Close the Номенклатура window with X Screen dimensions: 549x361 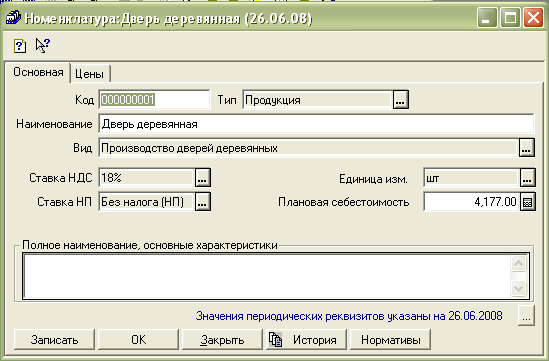tap(533, 18)
